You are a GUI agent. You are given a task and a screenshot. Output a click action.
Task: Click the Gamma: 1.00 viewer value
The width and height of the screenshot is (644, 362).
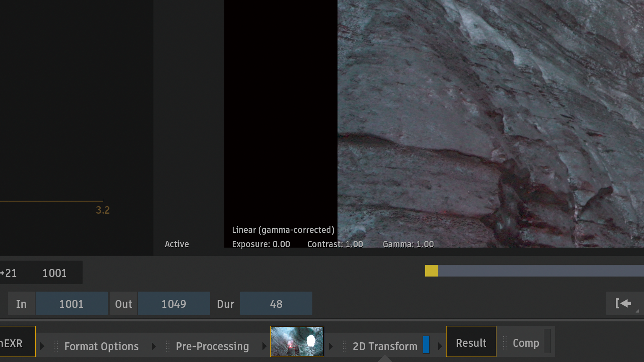tap(408, 244)
